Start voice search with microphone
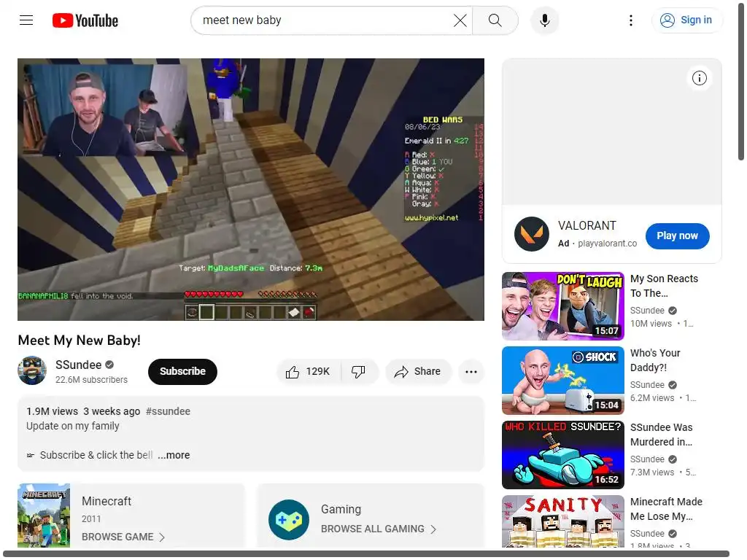 544,20
